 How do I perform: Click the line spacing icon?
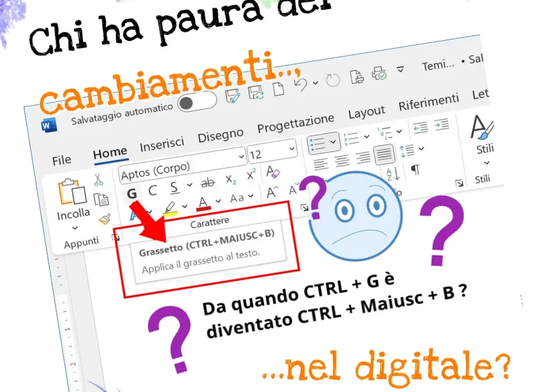tap(407, 151)
